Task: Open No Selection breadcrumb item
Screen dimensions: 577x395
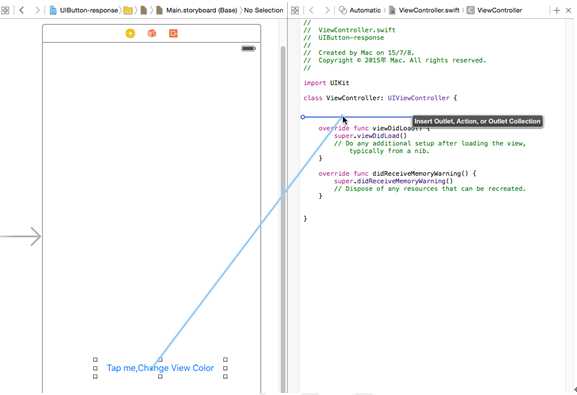Action: click(x=263, y=10)
